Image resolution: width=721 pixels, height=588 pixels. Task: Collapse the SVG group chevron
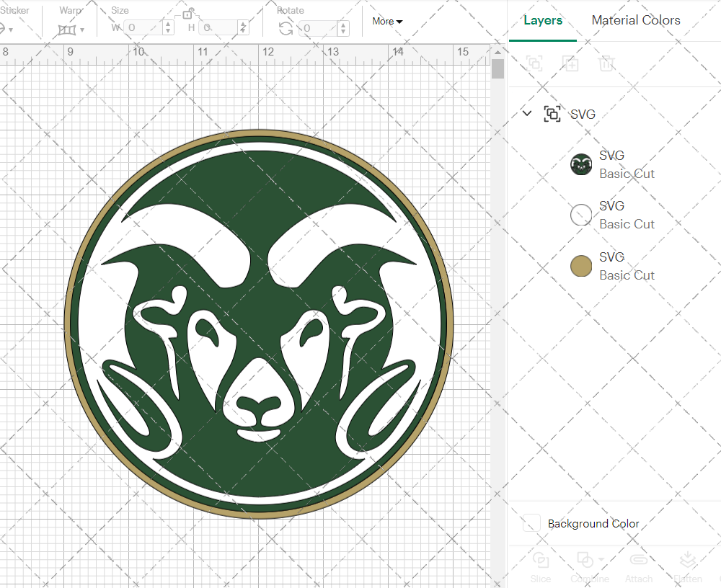(528, 113)
